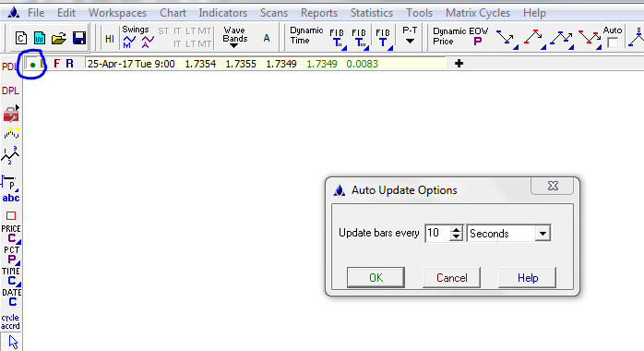Click the blue 'R' button

pyautogui.click(x=69, y=64)
